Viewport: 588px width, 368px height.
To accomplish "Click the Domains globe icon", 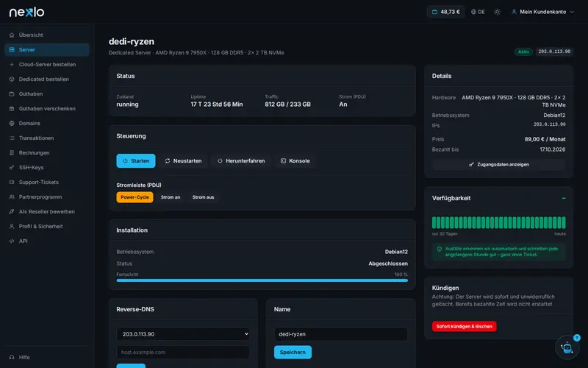I will click(12, 123).
